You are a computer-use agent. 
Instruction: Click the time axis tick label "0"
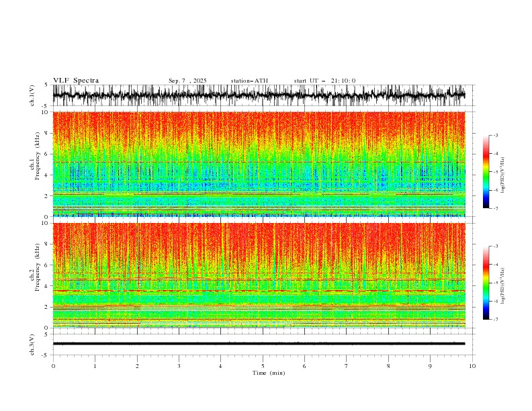53,366
